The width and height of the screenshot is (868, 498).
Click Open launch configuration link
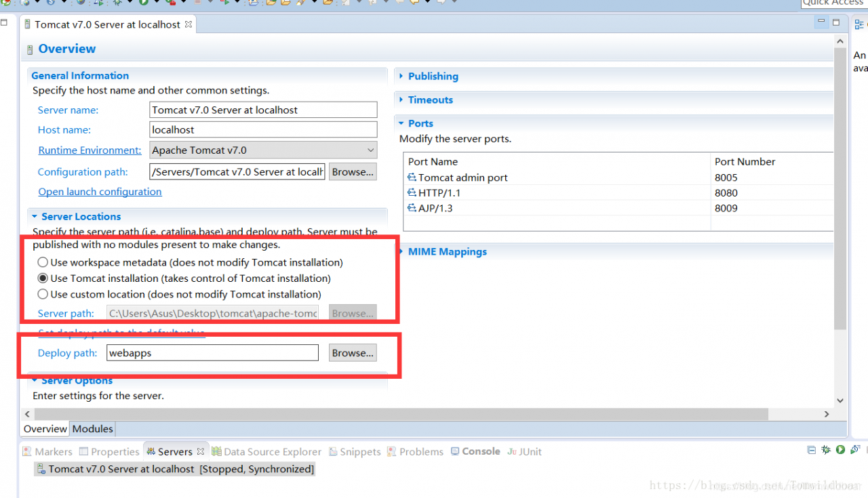pos(100,192)
